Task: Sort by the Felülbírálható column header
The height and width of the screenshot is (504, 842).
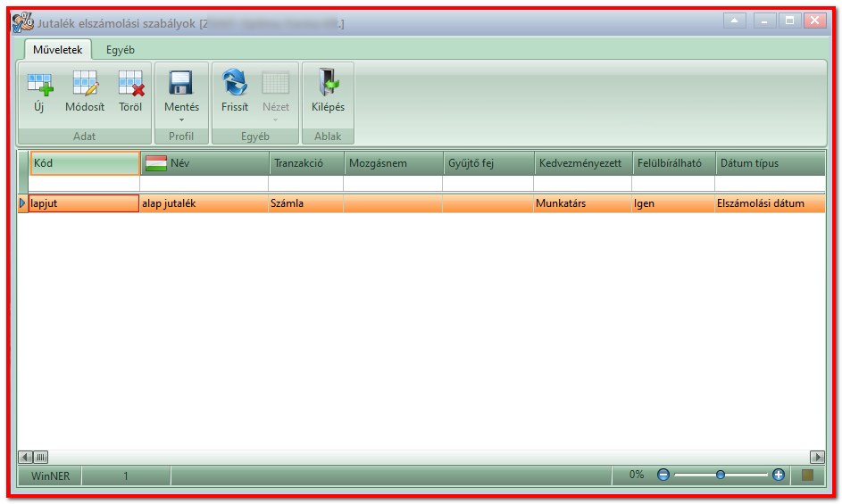Action: pos(674,163)
